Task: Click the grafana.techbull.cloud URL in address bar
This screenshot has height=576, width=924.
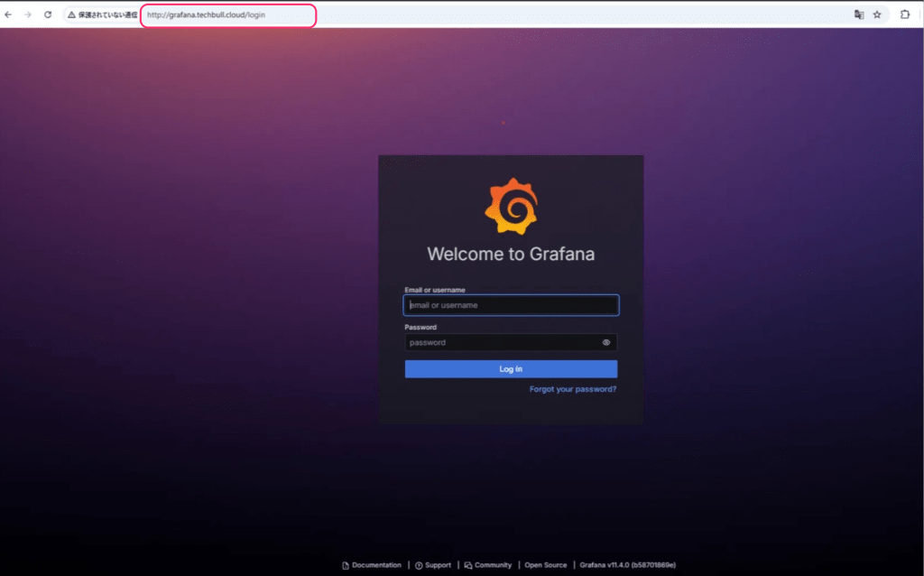Action: click(207, 15)
